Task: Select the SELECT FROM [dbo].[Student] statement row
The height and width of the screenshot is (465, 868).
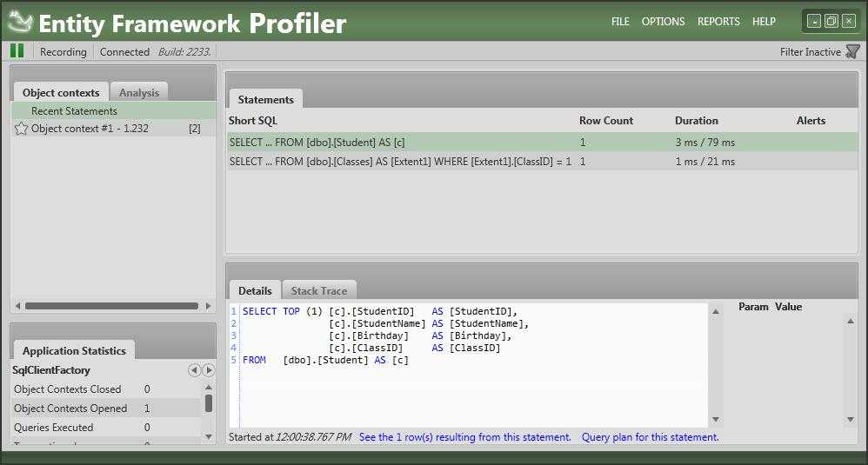Action: point(542,142)
